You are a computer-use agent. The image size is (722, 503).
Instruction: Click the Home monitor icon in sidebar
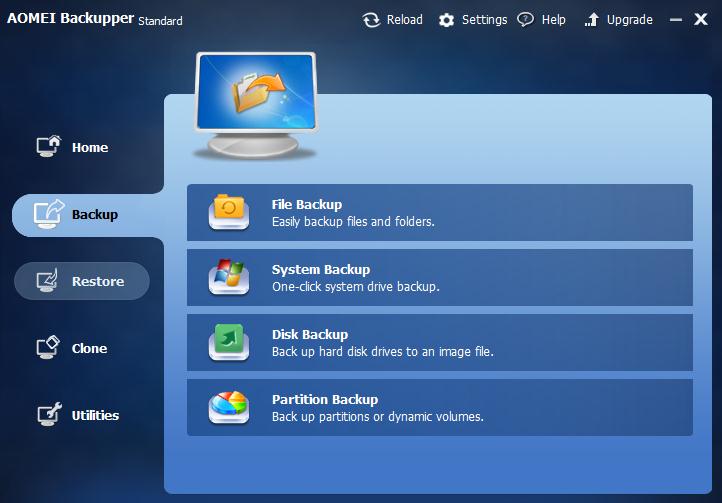tap(49, 146)
